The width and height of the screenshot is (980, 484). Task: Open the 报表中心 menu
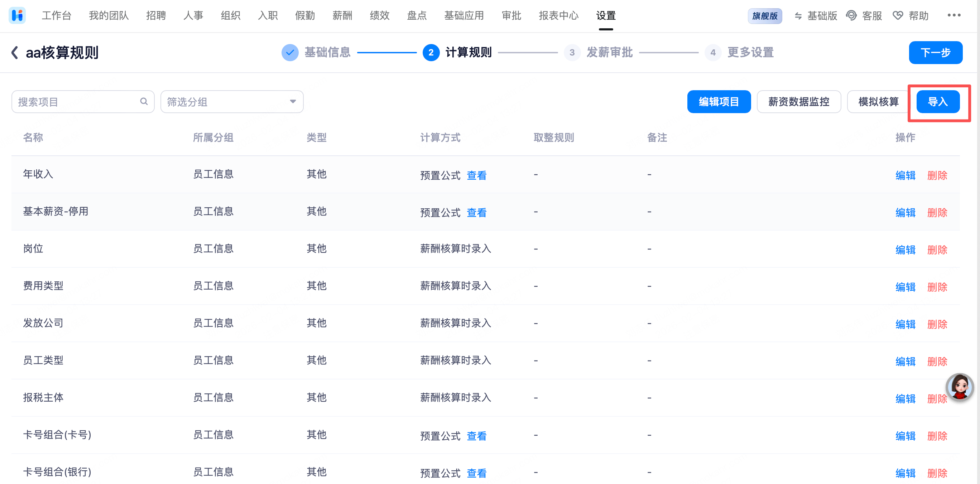558,16
